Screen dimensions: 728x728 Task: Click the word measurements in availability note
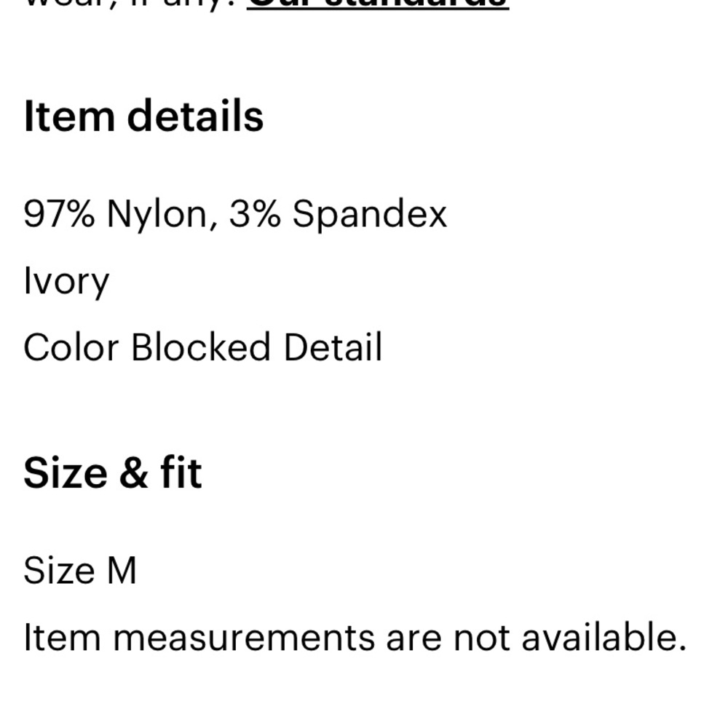(x=243, y=638)
